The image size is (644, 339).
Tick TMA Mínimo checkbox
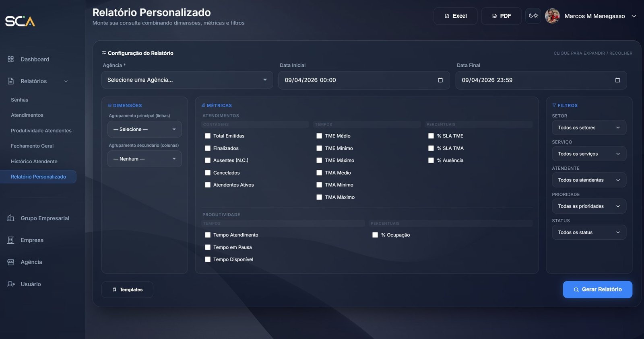click(319, 185)
